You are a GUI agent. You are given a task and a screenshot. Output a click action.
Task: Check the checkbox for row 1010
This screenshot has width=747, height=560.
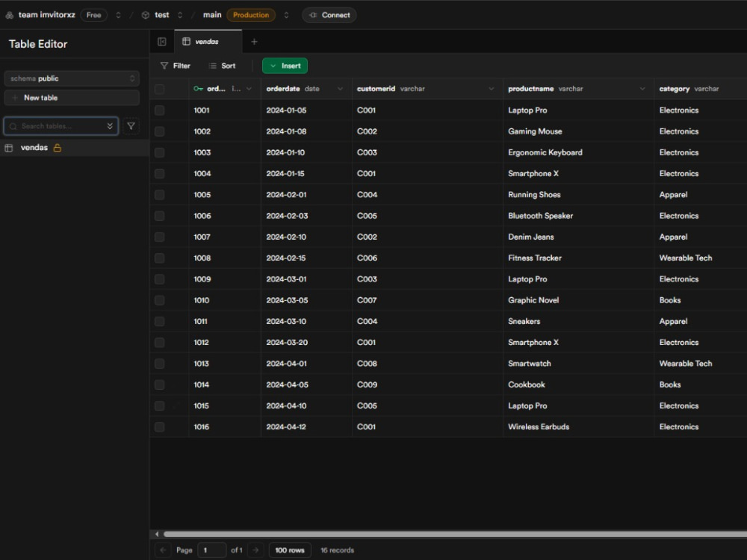160,300
